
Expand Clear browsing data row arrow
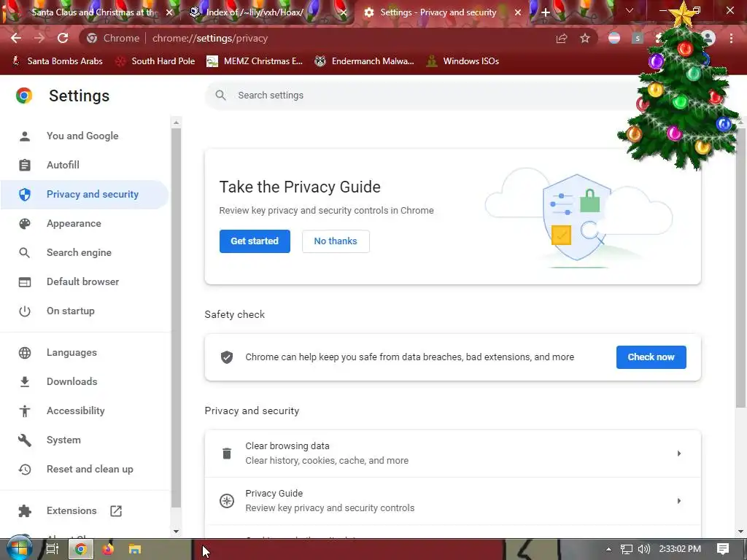[x=679, y=454]
